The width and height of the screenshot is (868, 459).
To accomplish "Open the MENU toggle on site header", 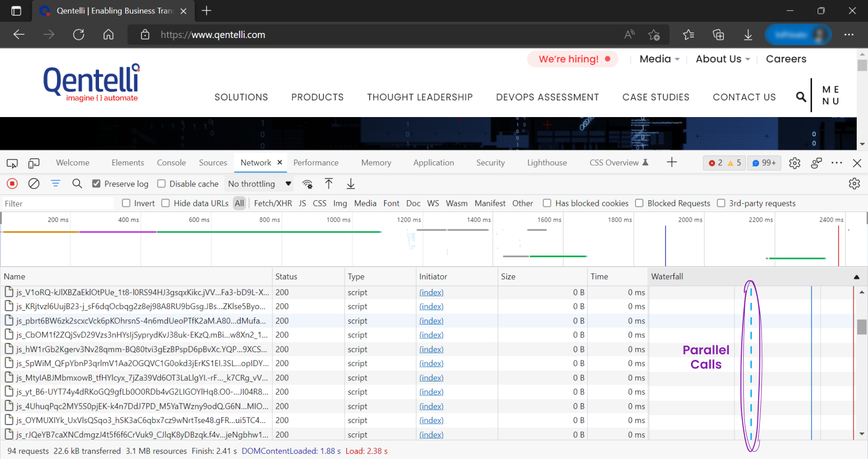I will pos(831,95).
